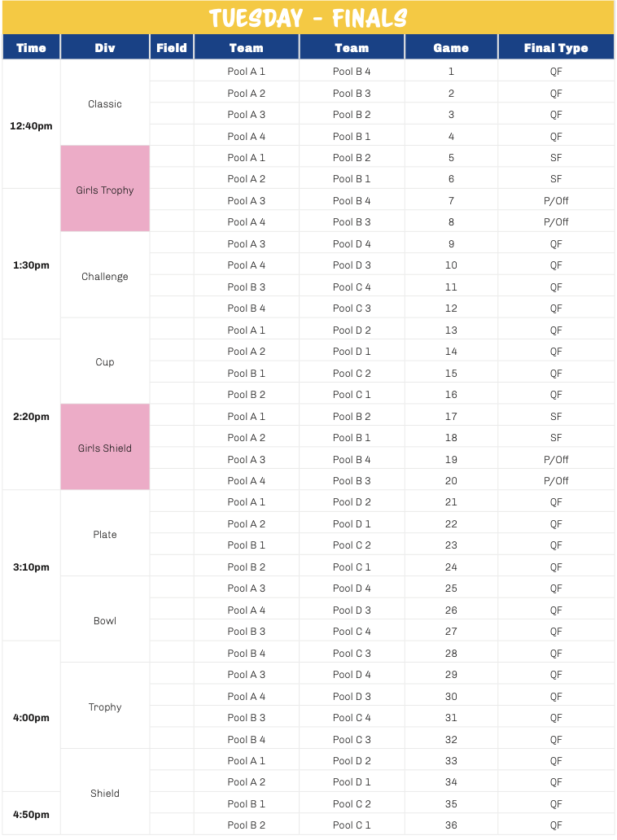Click the Time column header
Screen dimensions: 617x840
pos(31,47)
